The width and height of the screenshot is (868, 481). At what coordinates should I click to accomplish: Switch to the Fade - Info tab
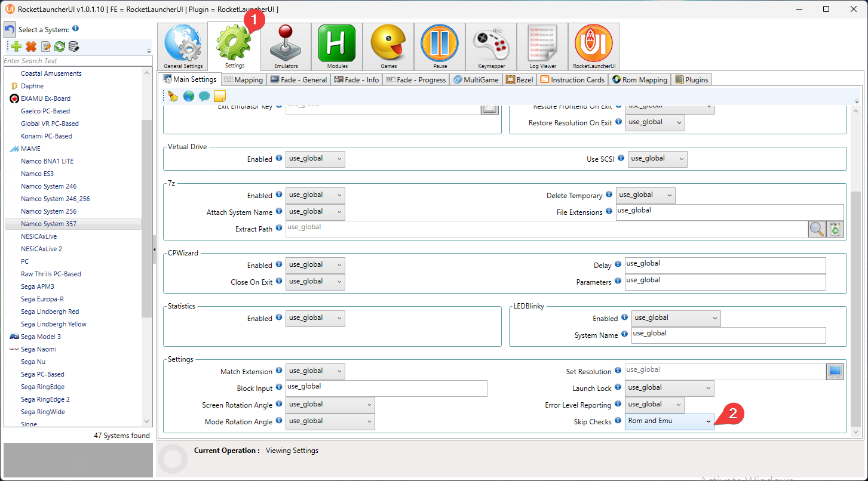[x=357, y=79]
